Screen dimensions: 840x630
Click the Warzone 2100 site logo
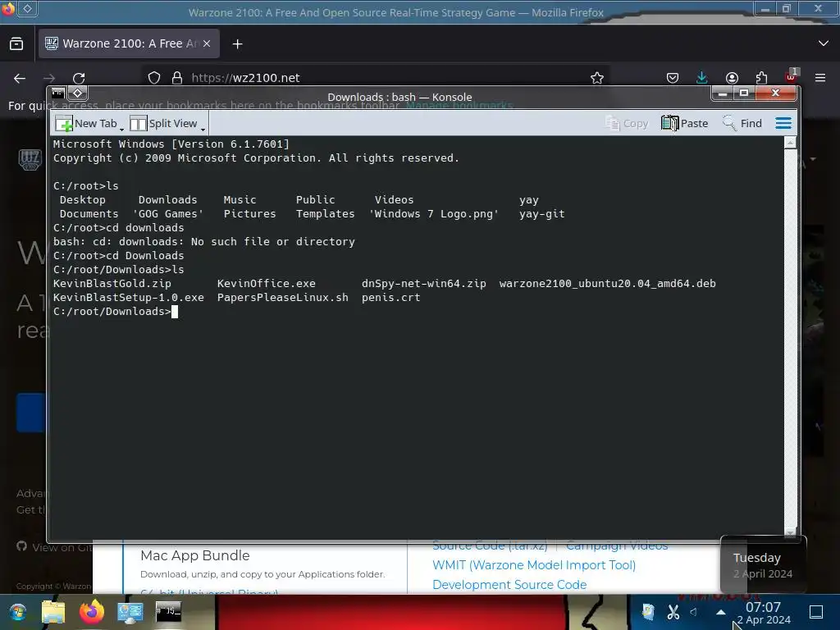[30, 159]
